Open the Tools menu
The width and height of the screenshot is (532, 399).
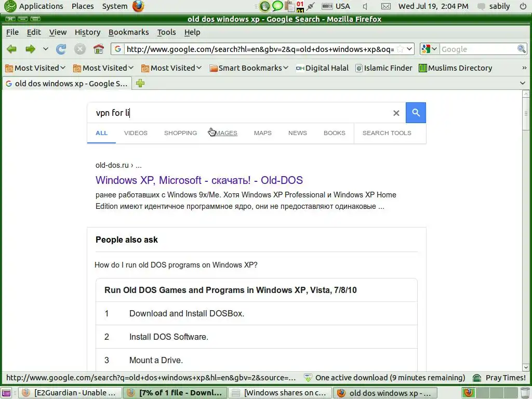coord(166,32)
